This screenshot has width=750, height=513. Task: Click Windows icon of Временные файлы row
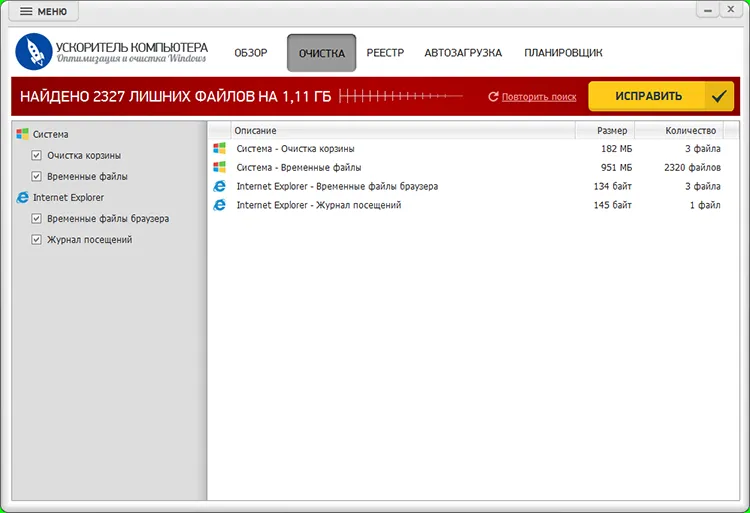[x=220, y=167]
